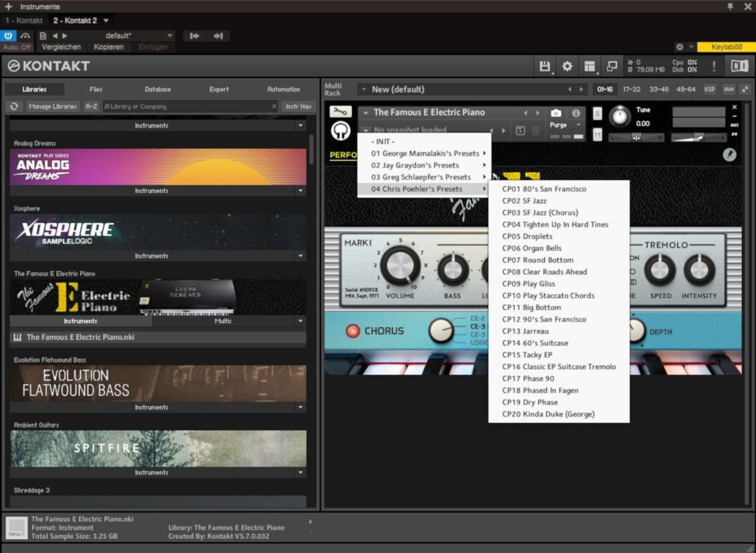Click the Kontakt logo
This screenshot has height=553, width=756.
click(x=49, y=66)
